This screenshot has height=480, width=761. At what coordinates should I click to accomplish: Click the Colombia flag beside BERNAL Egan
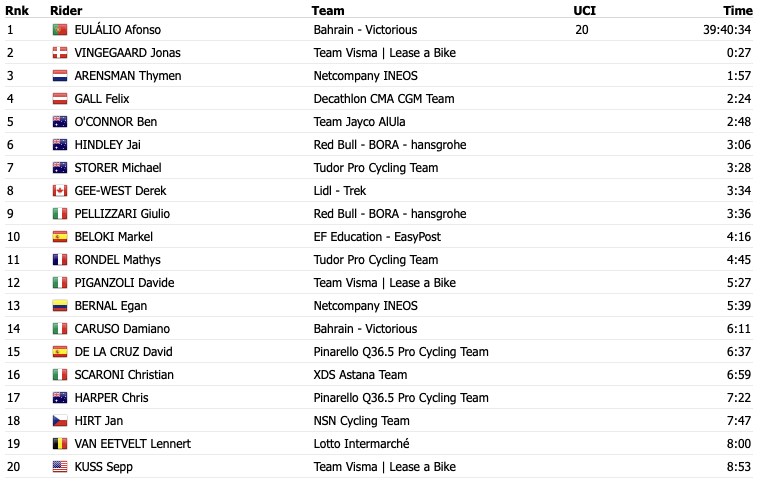pyautogui.click(x=60, y=306)
